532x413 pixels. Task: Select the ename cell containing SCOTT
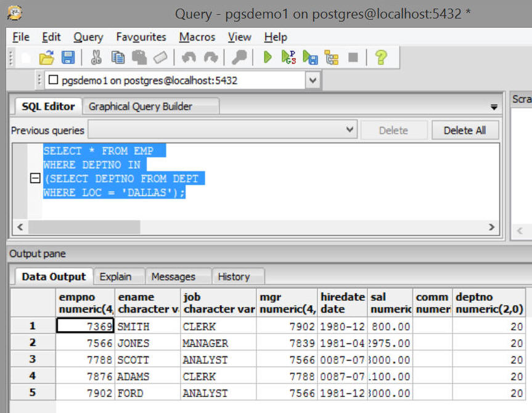[x=147, y=359]
